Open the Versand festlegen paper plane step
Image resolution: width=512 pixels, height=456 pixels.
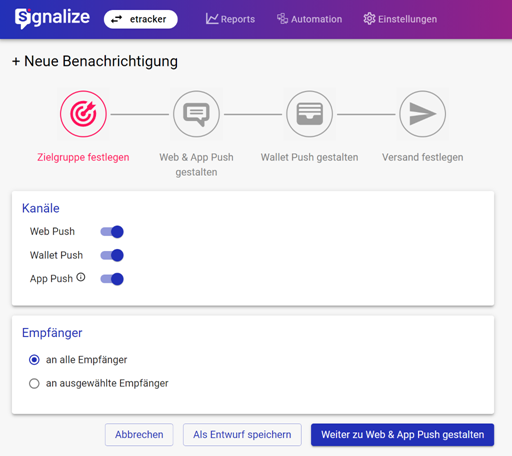[422, 114]
